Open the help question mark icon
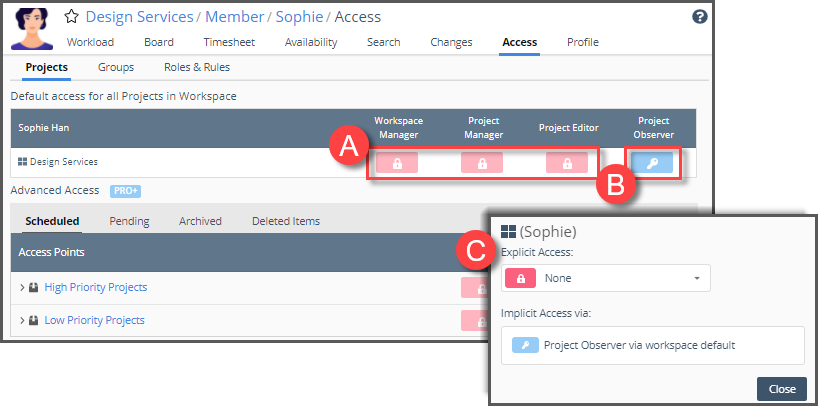Screen dimensions: 818x406 tap(699, 17)
